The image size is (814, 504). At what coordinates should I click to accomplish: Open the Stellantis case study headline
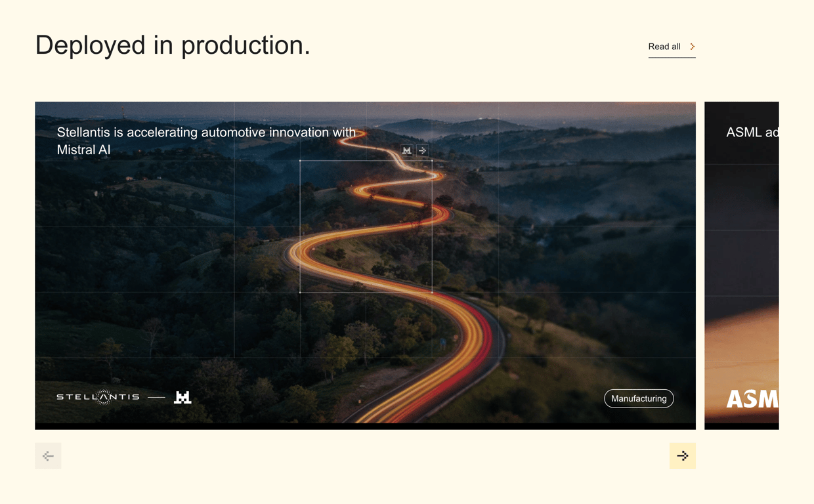click(206, 141)
